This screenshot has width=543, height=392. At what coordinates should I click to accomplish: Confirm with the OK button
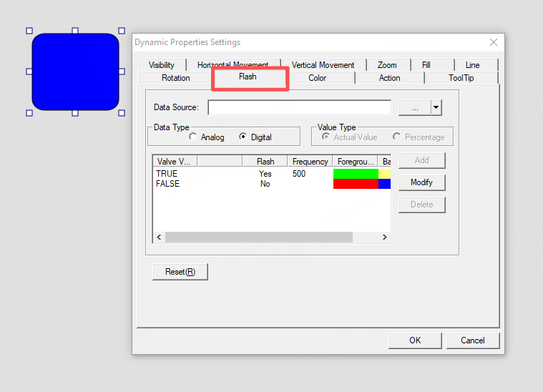pyautogui.click(x=415, y=340)
